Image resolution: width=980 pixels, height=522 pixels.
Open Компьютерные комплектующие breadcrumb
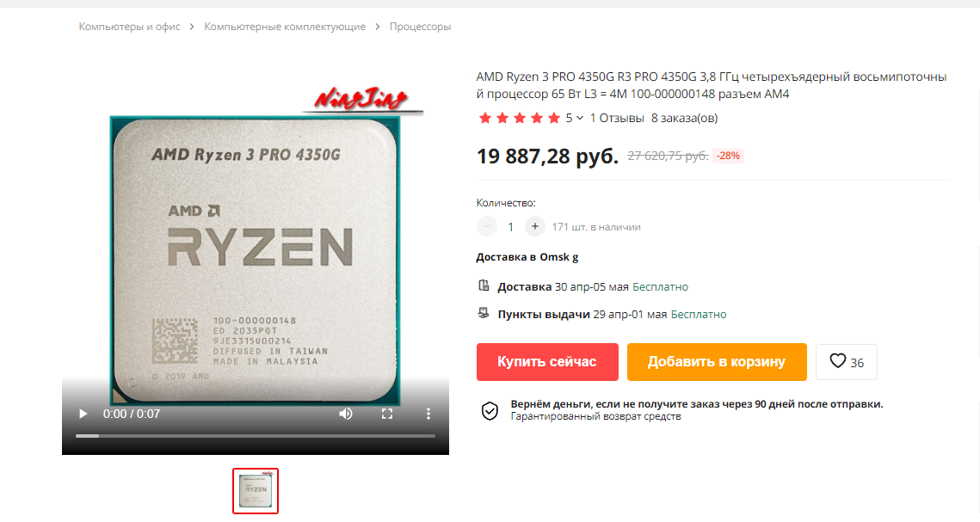point(285,27)
